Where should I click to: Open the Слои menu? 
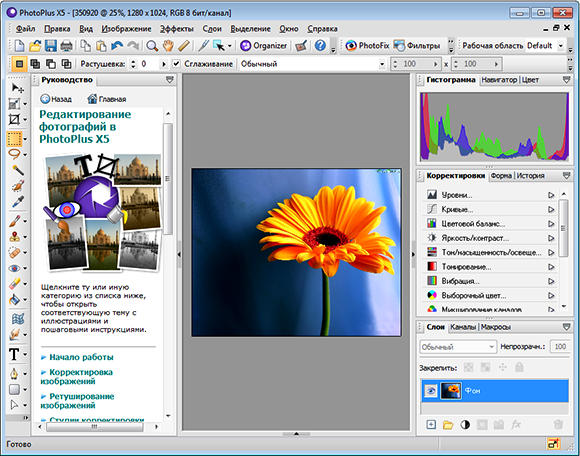click(212, 28)
